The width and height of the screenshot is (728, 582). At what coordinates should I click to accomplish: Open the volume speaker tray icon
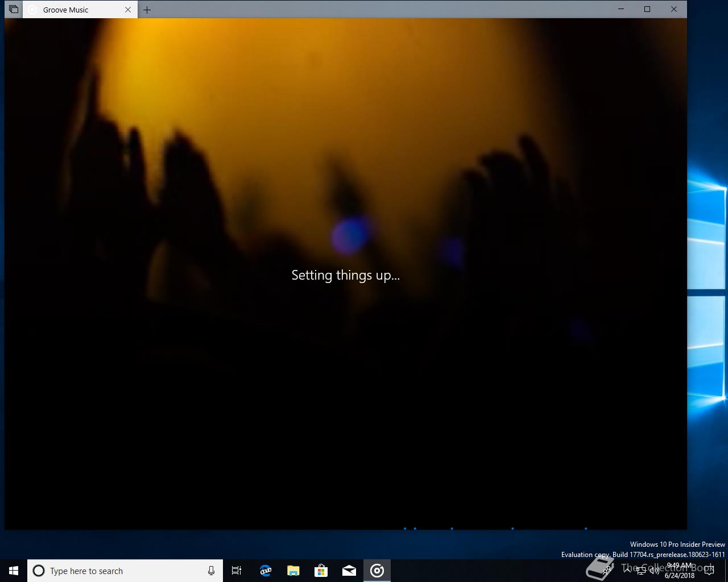[655, 570]
